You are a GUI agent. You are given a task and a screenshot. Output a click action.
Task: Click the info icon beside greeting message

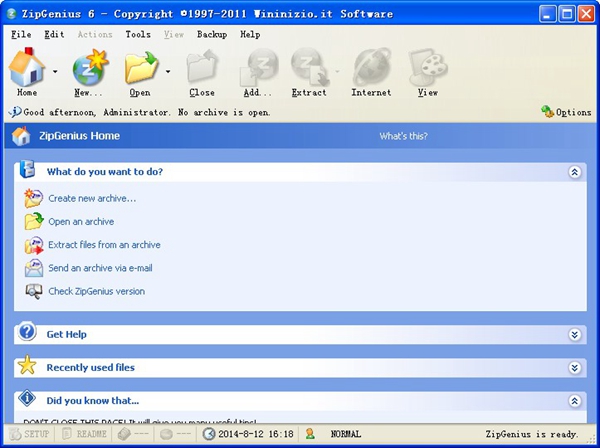15,112
